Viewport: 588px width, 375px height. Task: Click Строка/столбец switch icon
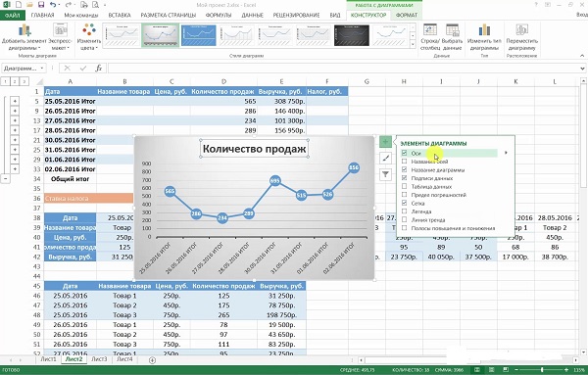(x=430, y=37)
